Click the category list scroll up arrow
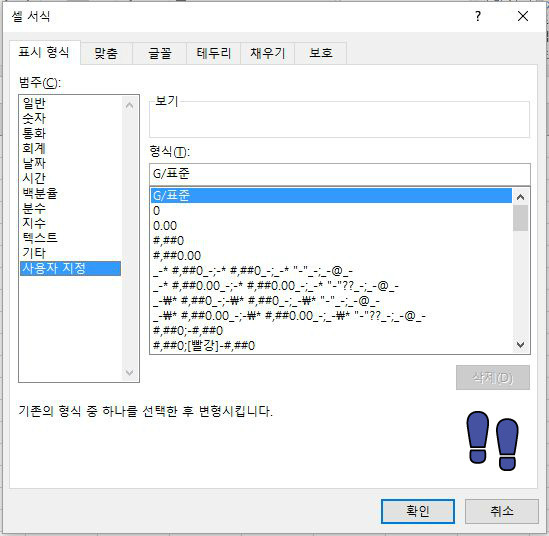The image size is (549, 536). pos(130,105)
